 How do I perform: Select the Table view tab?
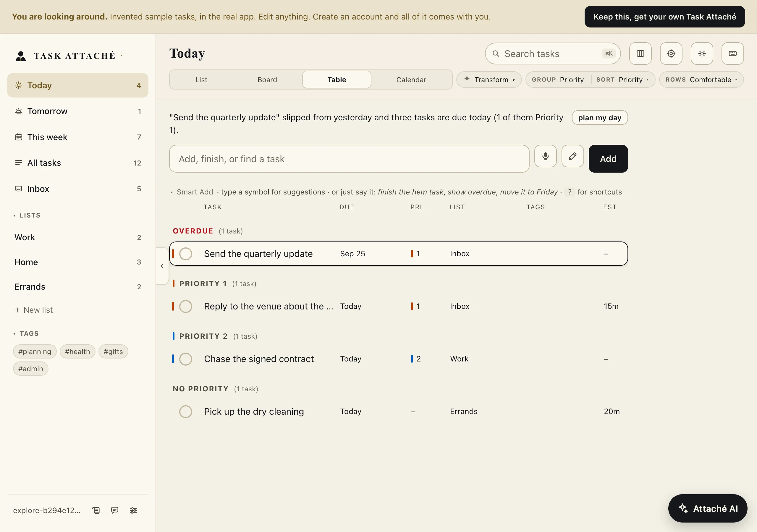click(337, 80)
